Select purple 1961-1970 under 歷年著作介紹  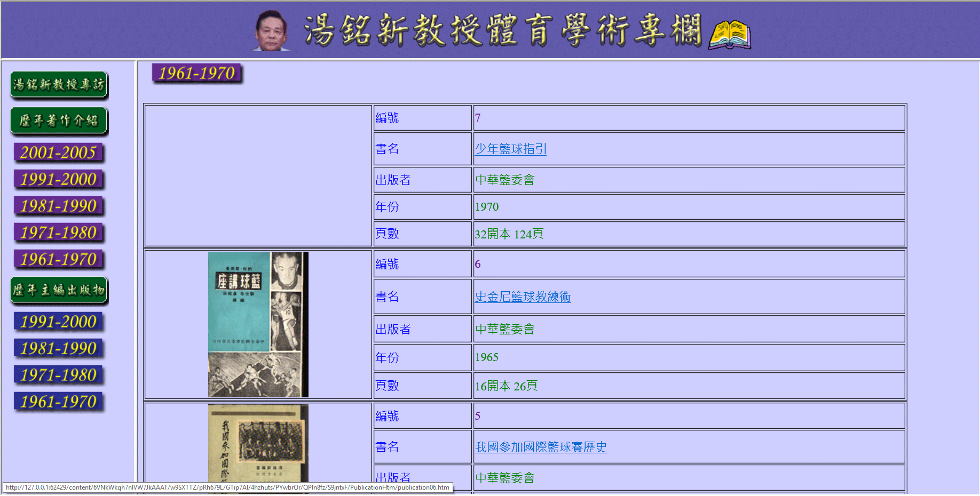click(x=59, y=259)
